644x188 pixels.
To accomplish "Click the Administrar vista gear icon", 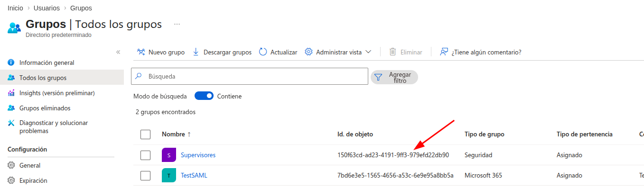I will pos(308,52).
